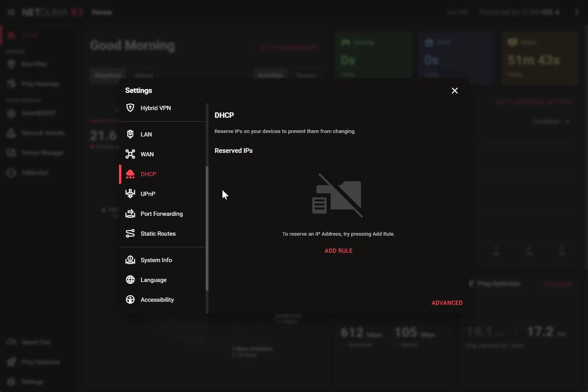Click the Port Forwarding arrow icon
The width and height of the screenshot is (588, 392).
130,213
